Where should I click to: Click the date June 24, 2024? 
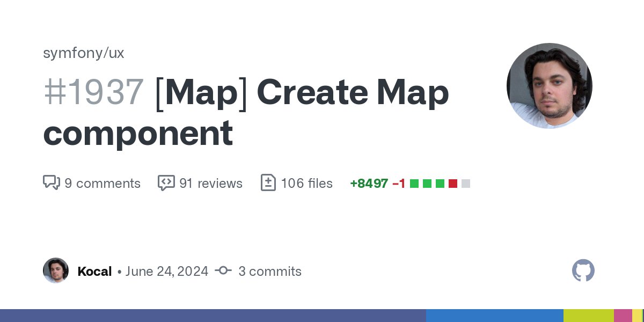pyautogui.click(x=167, y=272)
